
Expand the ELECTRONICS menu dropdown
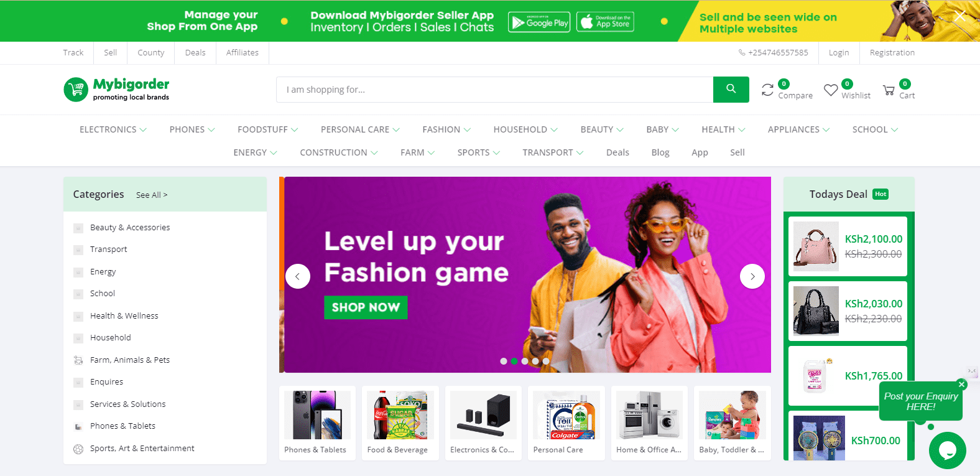click(x=113, y=129)
